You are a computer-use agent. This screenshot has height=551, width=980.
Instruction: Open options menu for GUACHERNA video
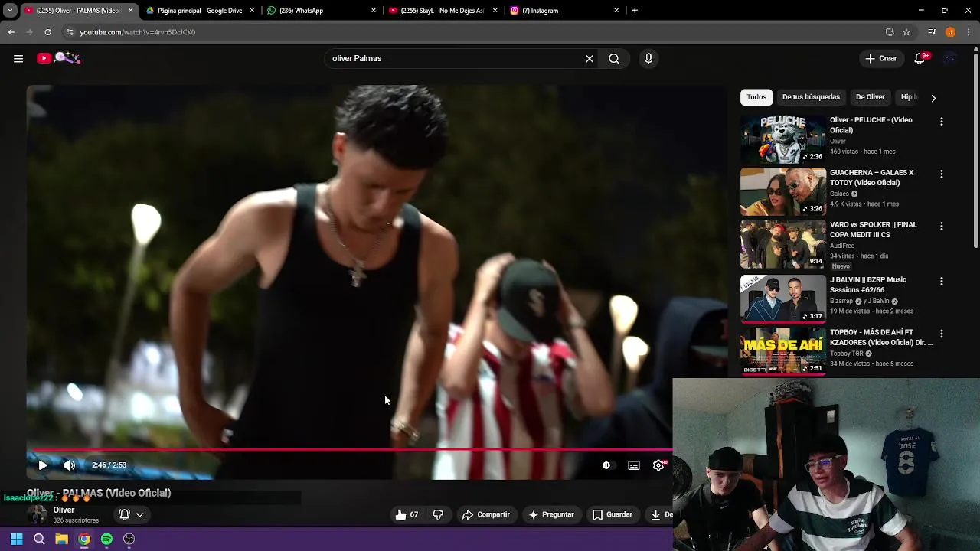point(941,174)
